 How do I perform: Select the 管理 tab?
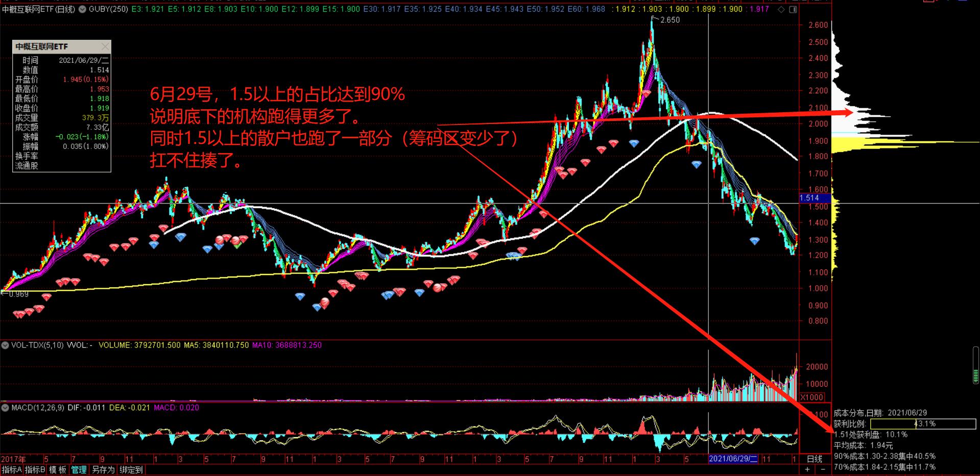coord(79,470)
